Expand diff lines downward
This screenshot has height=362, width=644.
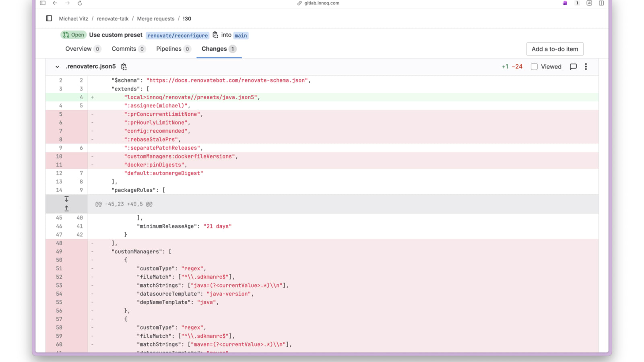click(x=66, y=199)
